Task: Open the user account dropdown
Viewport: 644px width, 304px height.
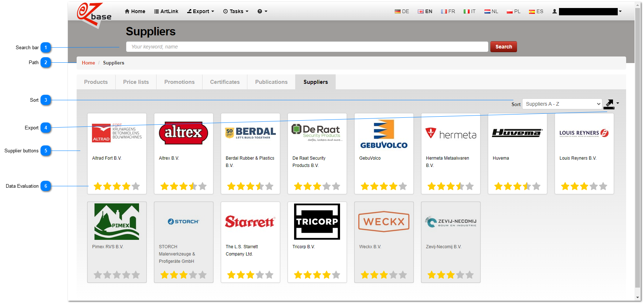Action: pos(587,11)
